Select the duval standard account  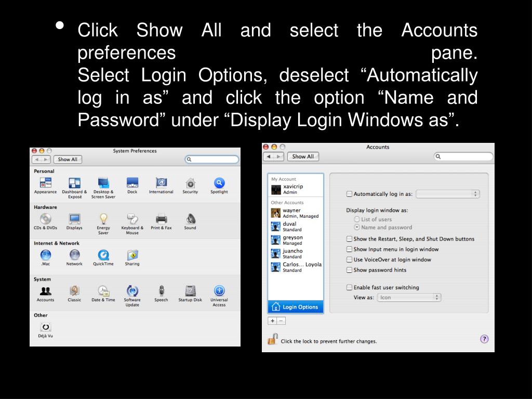(296, 227)
